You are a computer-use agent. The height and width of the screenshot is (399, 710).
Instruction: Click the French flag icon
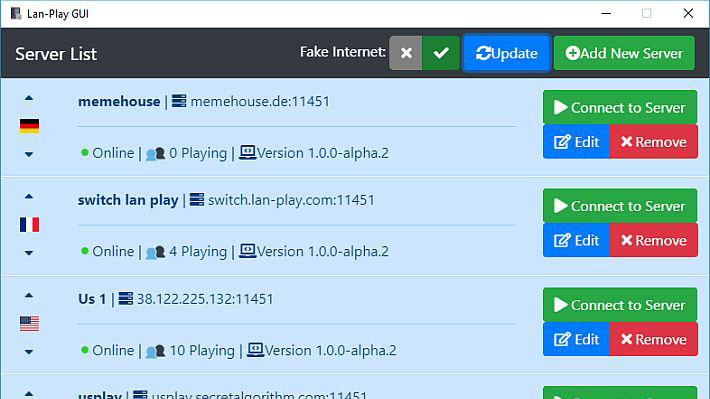[29, 225]
